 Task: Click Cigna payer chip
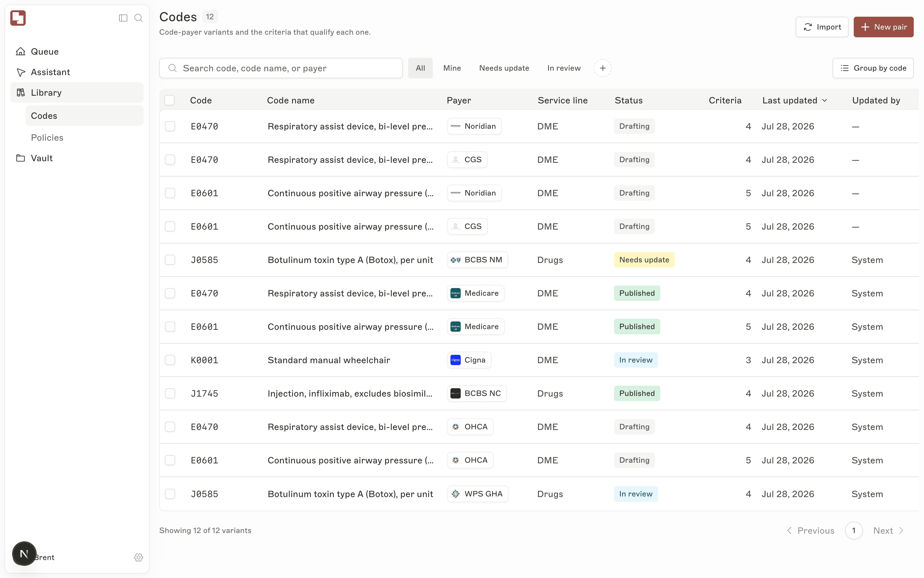tap(469, 360)
